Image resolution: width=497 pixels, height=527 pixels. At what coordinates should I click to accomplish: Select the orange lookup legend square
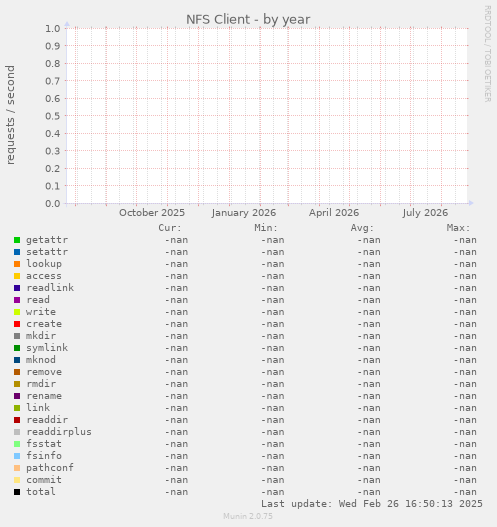point(17,264)
